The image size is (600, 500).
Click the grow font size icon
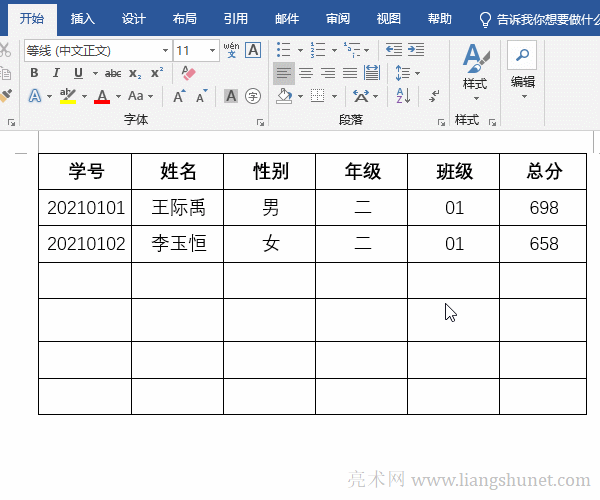pyautogui.click(x=179, y=96)
